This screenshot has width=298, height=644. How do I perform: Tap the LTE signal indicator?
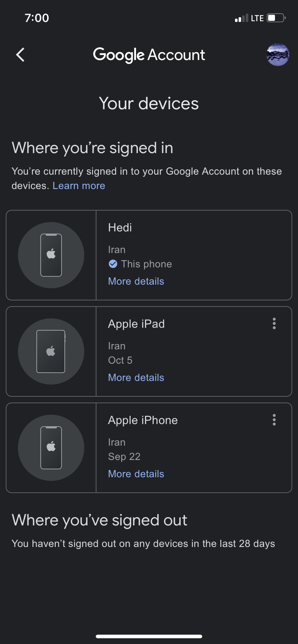[257, 18]
